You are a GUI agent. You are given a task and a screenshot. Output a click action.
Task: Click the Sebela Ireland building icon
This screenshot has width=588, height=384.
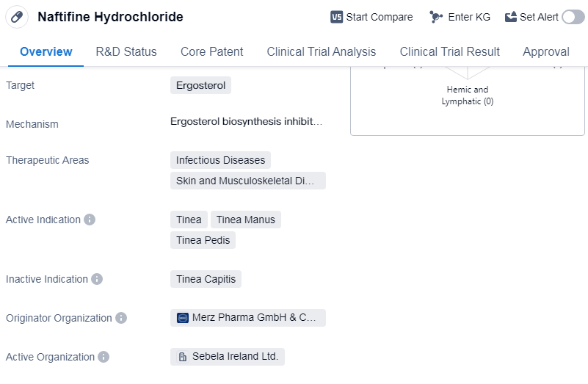183,357
